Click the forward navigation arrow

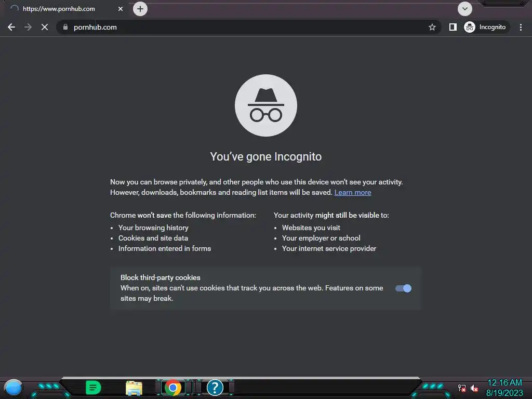click(28, 27)
